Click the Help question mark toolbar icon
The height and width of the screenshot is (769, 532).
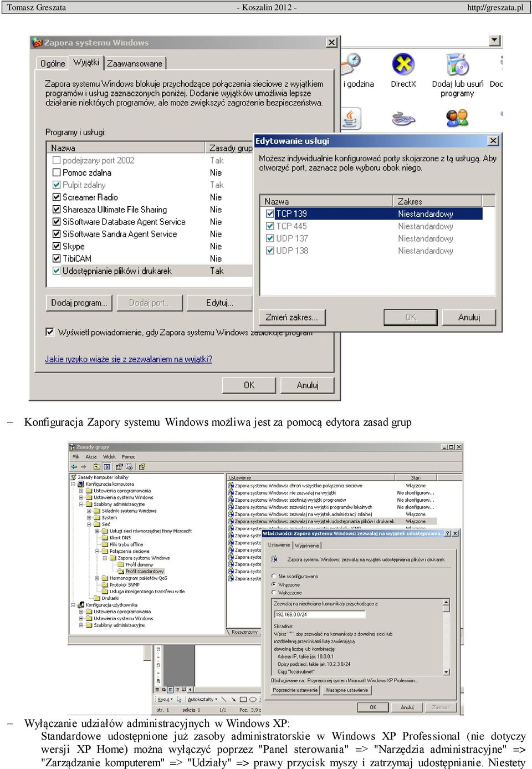click(142, 466)
